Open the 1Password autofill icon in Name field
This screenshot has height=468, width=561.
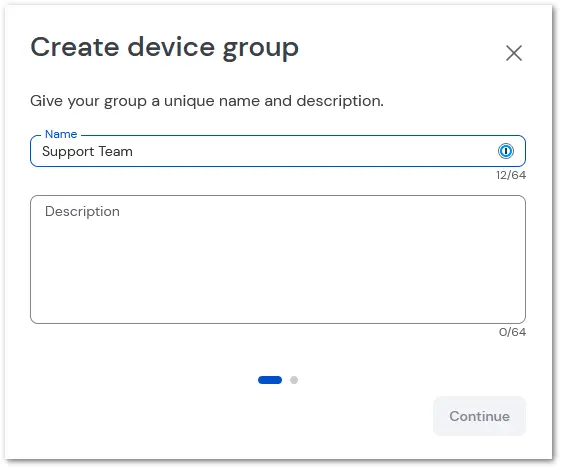506,151
